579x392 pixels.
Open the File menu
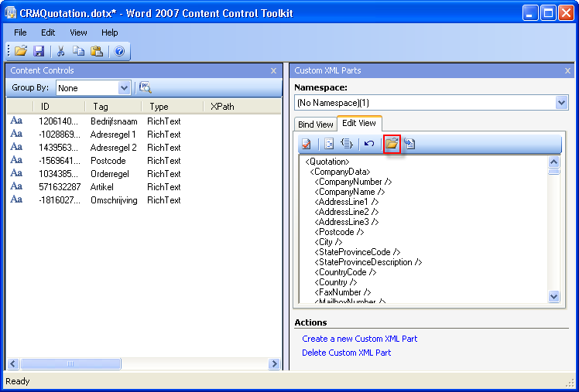pyautogui.click(x=20, y=32)
